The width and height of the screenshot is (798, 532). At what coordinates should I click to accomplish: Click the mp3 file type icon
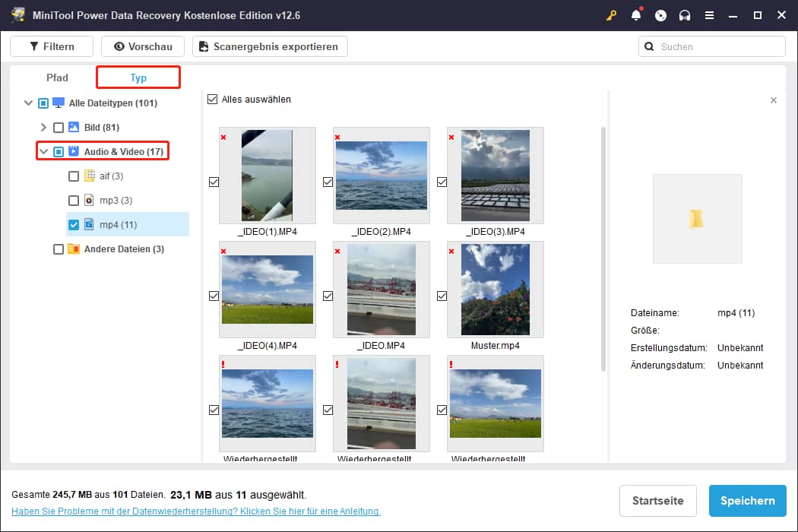click(x=89, y=201)
